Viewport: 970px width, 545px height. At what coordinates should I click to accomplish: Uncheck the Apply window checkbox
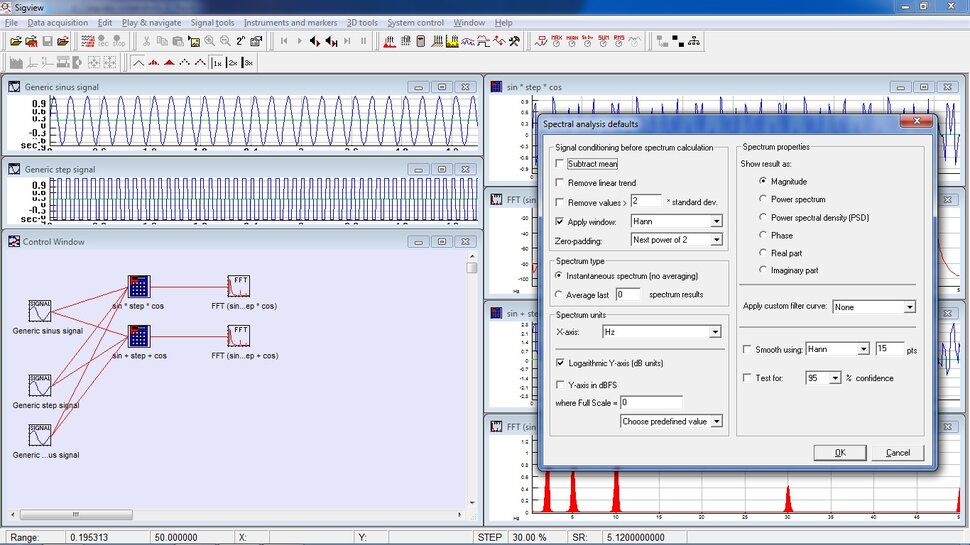pos(559,221)
